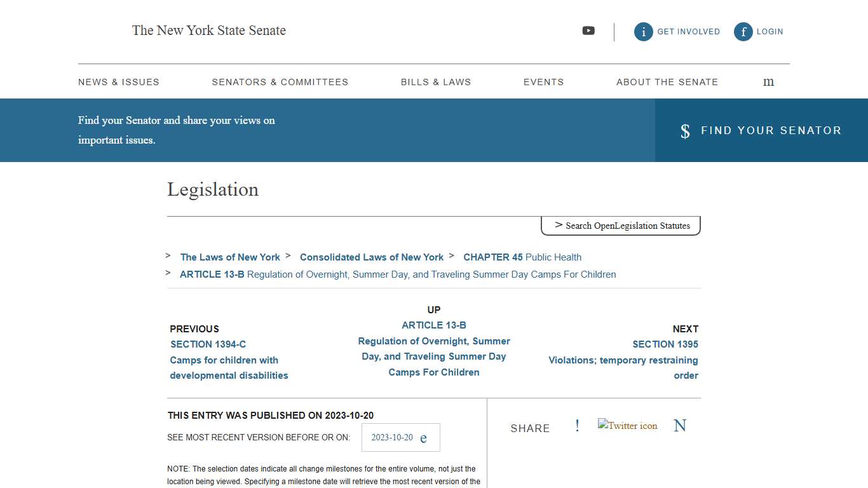This screenshot has height=488, width=868.
Task: Open the 2023-10-20 version date picker
Action: 400,437
